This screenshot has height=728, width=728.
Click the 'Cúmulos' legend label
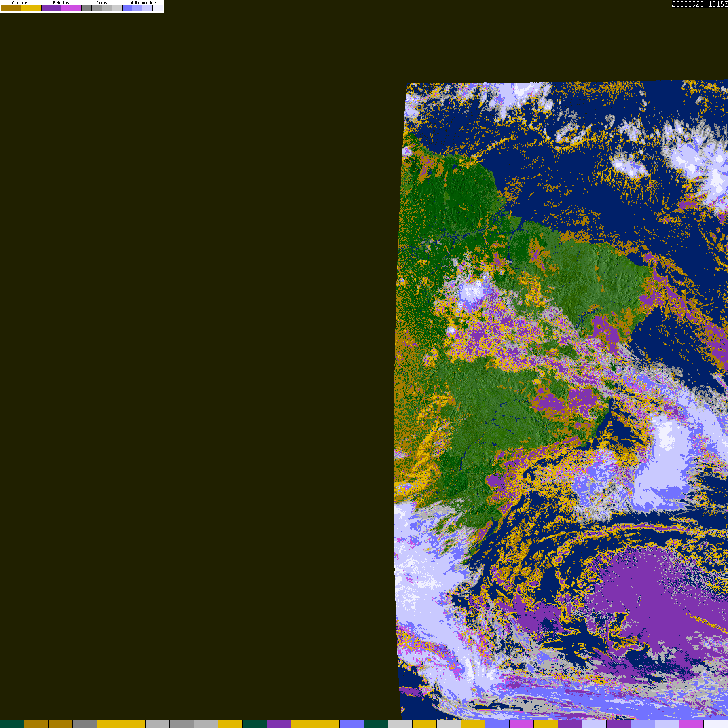pyautogui.click(x=20, y=3)
